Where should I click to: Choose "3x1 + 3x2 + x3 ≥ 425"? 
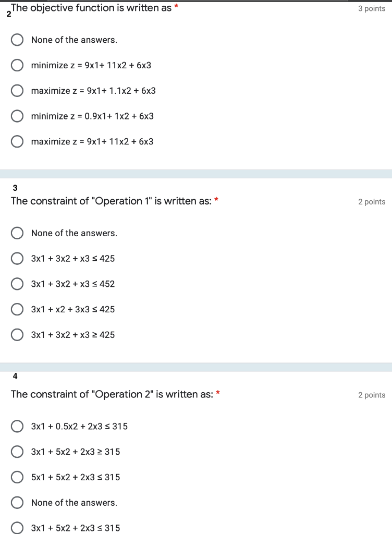pos(17,334)
